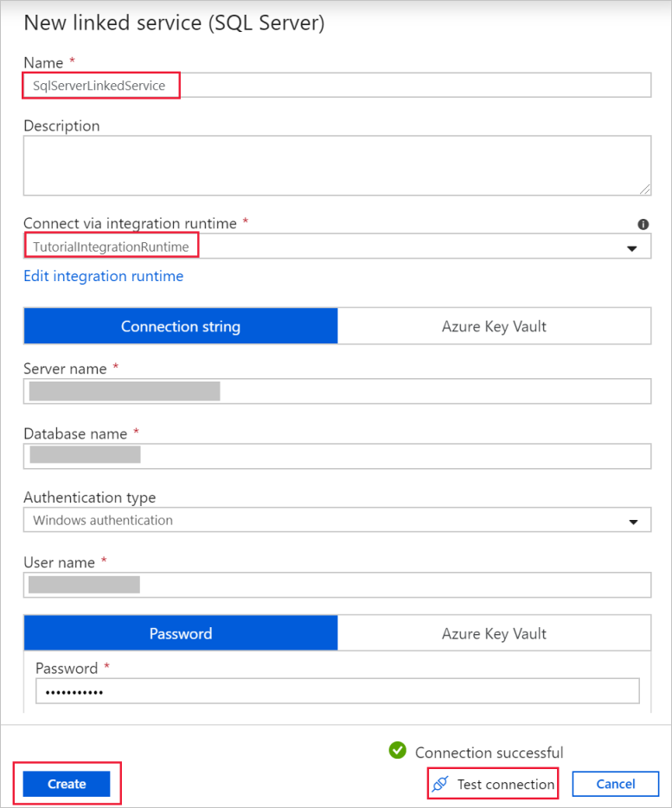Click the Database name input field
672x808 pixels.
pyautogui.click(x=336, y=456)
